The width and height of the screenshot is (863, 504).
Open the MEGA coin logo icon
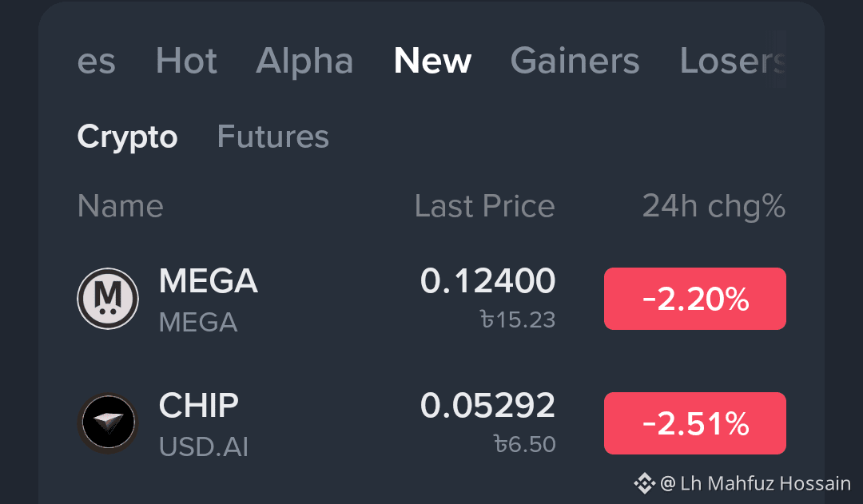click(x=108, y=299)
